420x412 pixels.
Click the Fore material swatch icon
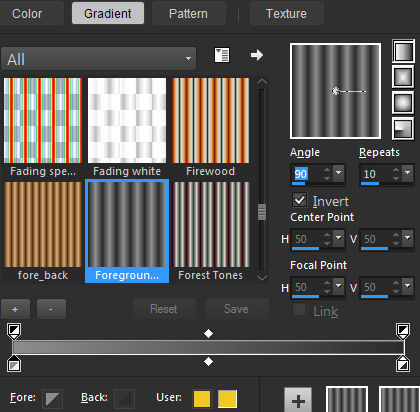click(52, 399)
